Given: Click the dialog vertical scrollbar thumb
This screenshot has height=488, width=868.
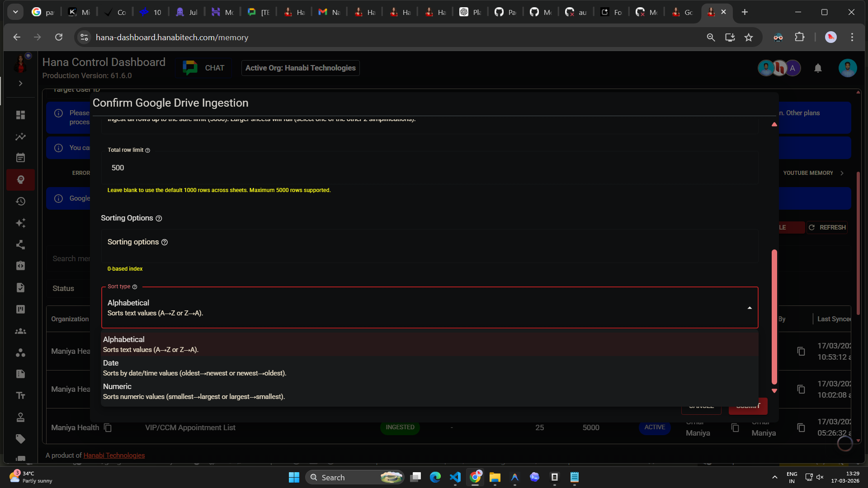Looking at the screenshot, I should coord(774,316).
